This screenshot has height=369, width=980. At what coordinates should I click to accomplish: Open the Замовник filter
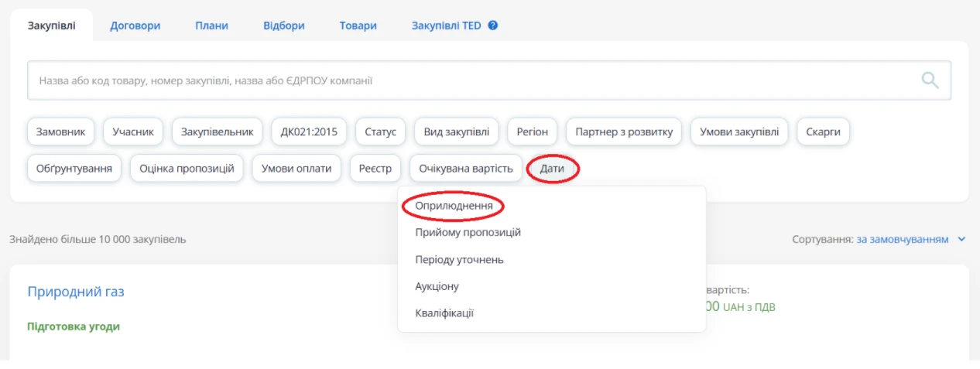[61, 132]
